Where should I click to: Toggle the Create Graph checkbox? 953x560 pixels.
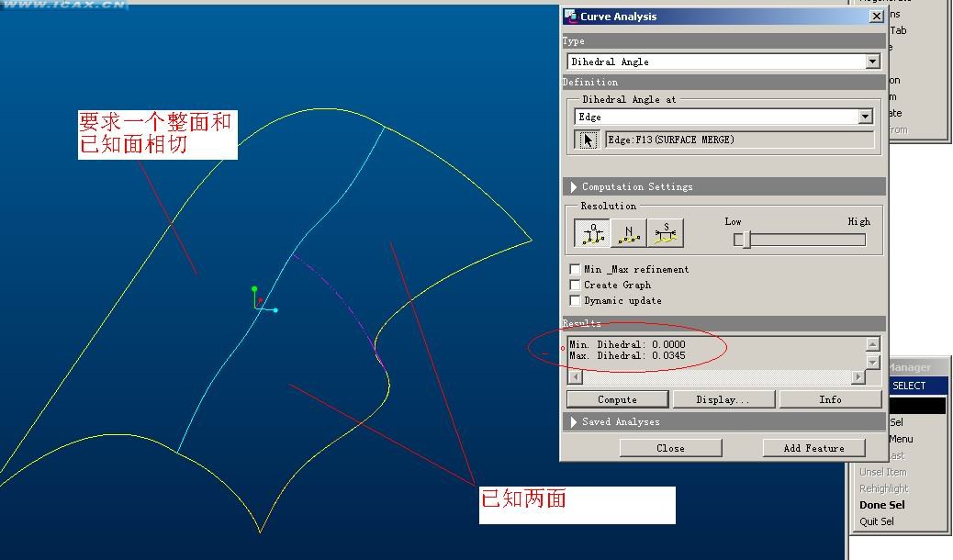[x=575, y=285]
